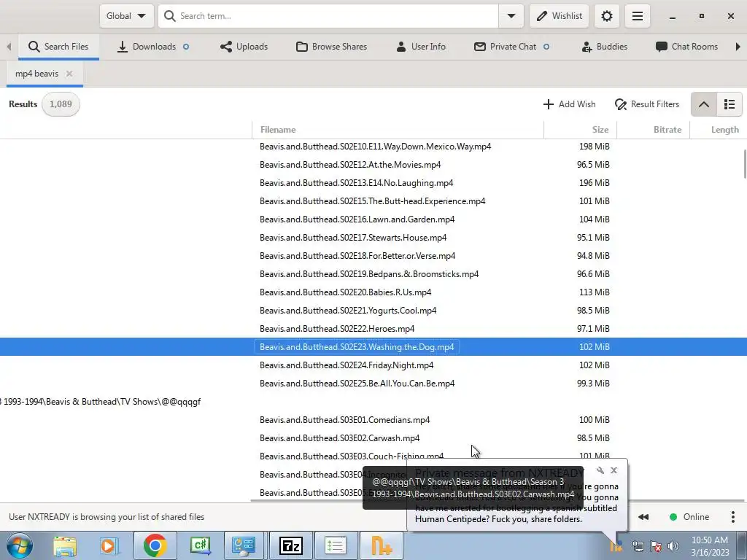Open 7-Zip from the taskbar
This screenshot has height=560, width=747.
290,545
